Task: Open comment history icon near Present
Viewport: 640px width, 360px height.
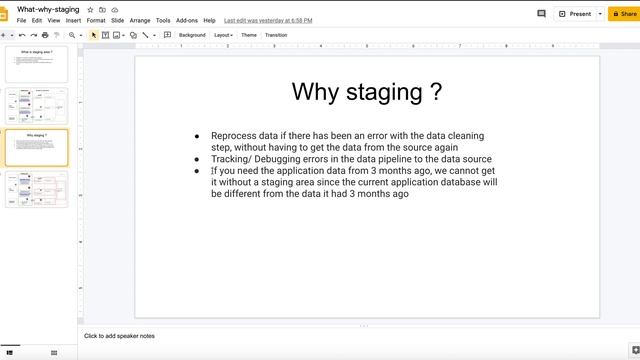Action: [541, 13]
